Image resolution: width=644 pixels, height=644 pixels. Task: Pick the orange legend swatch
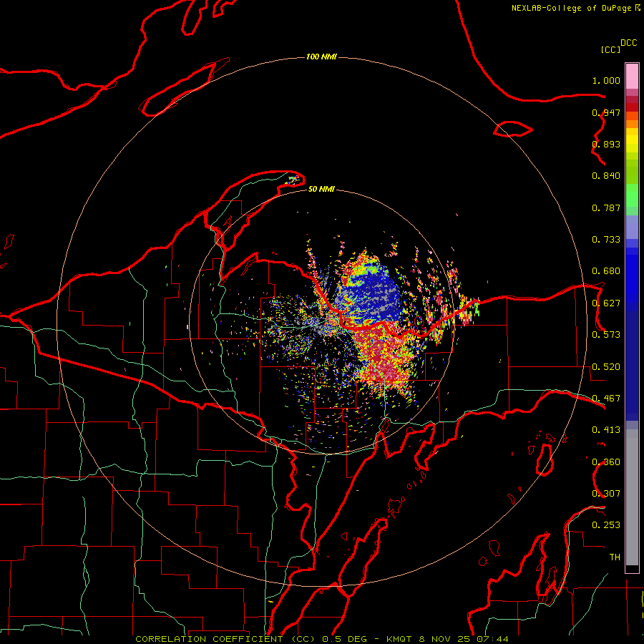tap(632, 124)
